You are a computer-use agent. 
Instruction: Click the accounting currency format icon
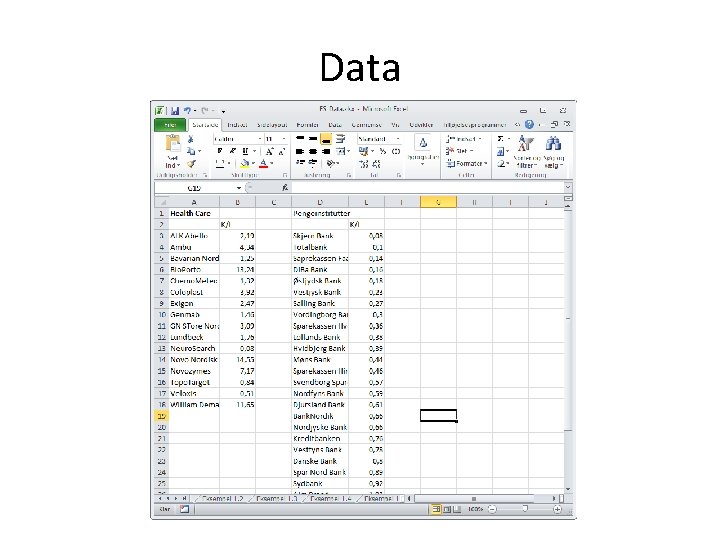[x=363, y=151]
